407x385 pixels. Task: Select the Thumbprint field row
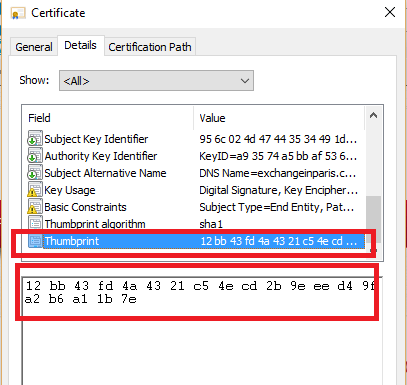tap(196, 241)
